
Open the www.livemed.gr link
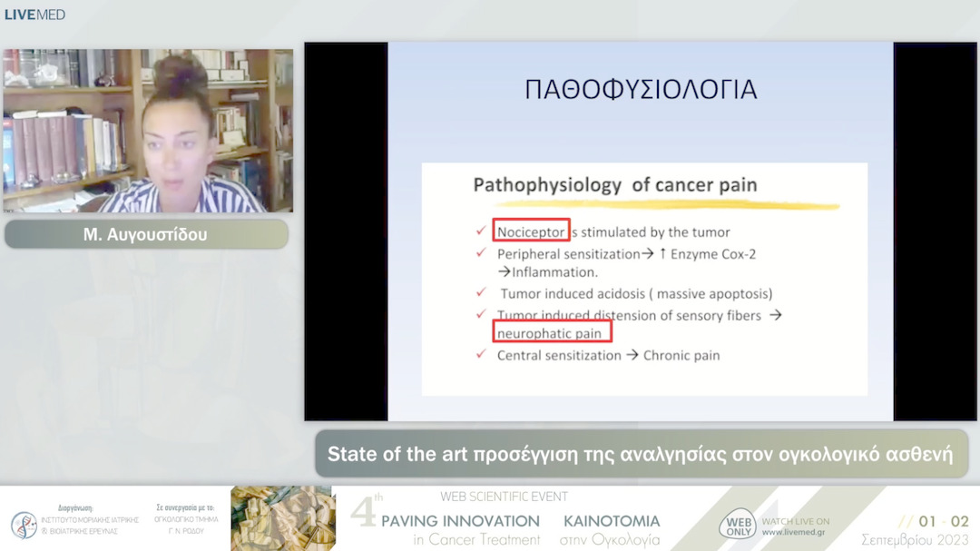point(793,532)
